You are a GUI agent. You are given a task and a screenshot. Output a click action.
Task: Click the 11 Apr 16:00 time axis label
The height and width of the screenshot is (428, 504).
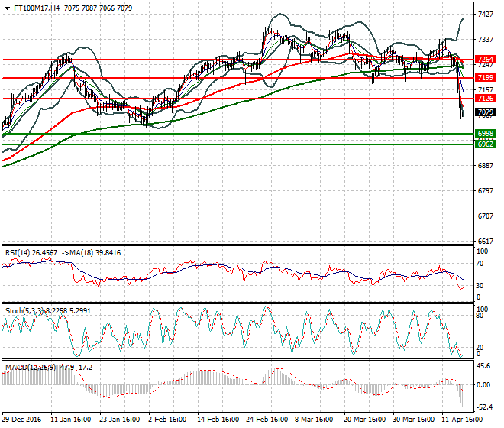coord(462,420)
